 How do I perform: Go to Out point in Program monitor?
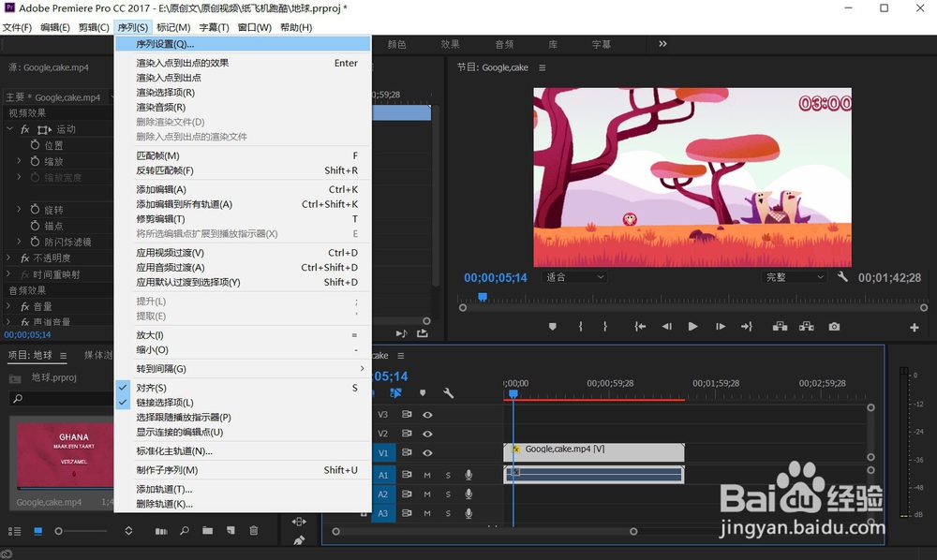click(747, 327)
